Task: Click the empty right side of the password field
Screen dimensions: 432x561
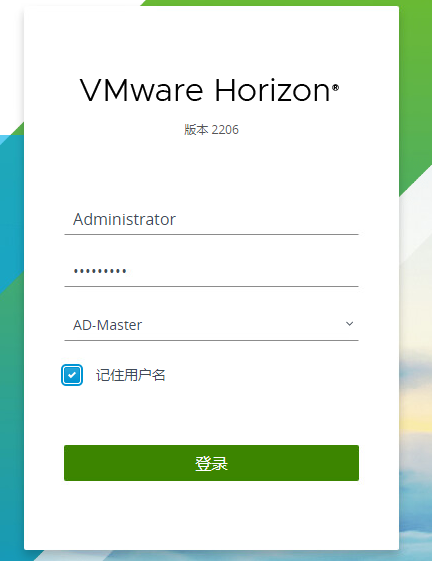Action: click(x=251, y=272)
